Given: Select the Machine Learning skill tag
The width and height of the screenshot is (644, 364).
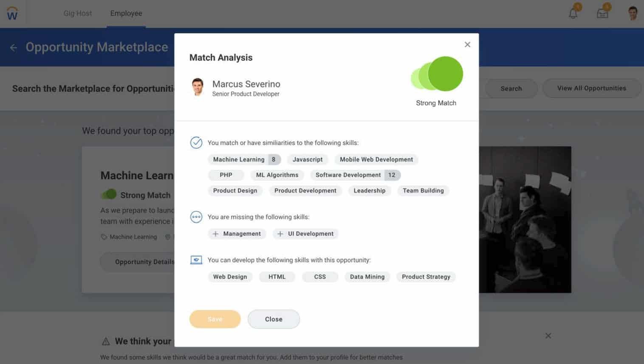Looking at the screenshot, I should click(239, 159).
